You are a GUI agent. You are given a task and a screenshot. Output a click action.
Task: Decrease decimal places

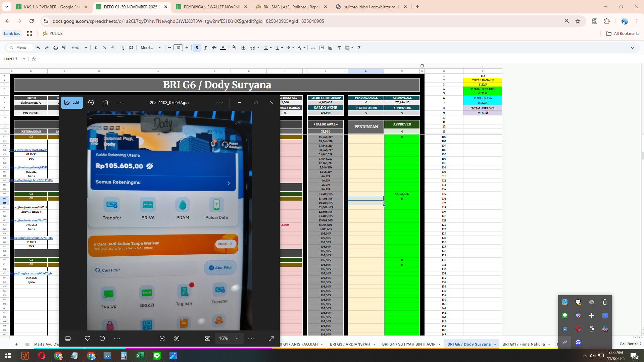[x=113, y=48]
